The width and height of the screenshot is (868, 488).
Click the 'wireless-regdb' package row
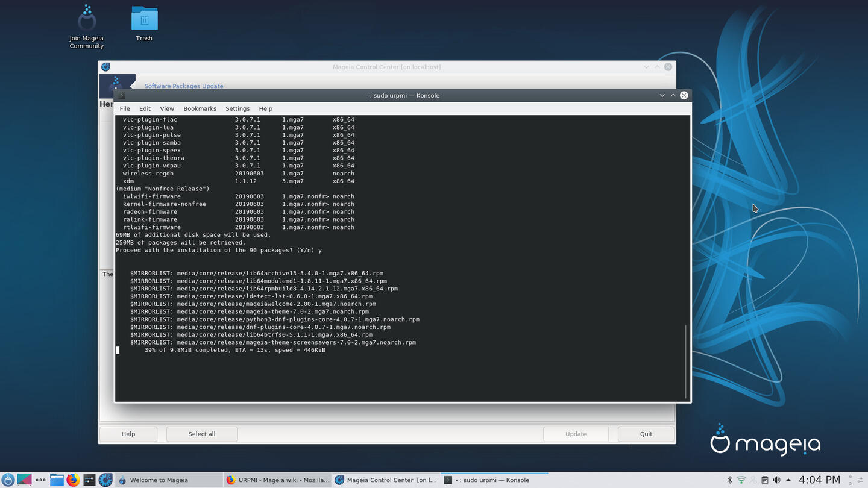pyautogui.click(x=239, y=174)
